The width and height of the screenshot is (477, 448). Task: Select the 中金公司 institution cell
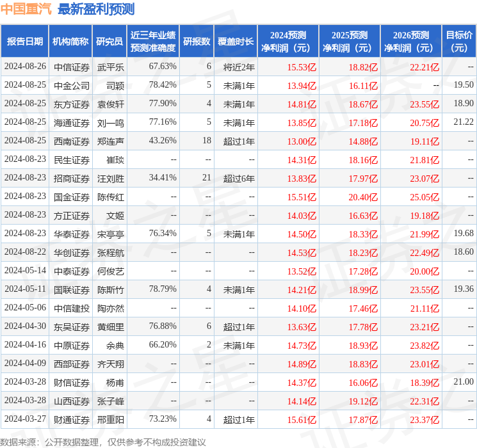(x=72, y=86)
